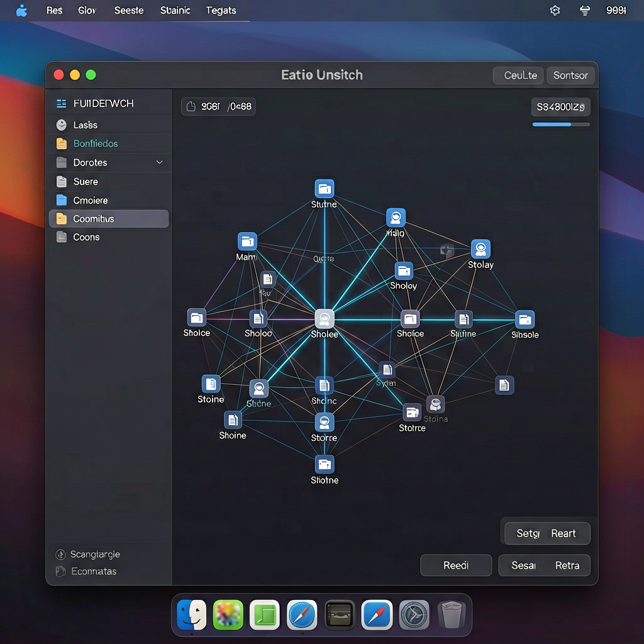Click the Quotte label in the graph
This screenshot has height=644, width=644.
pos(324,258)
